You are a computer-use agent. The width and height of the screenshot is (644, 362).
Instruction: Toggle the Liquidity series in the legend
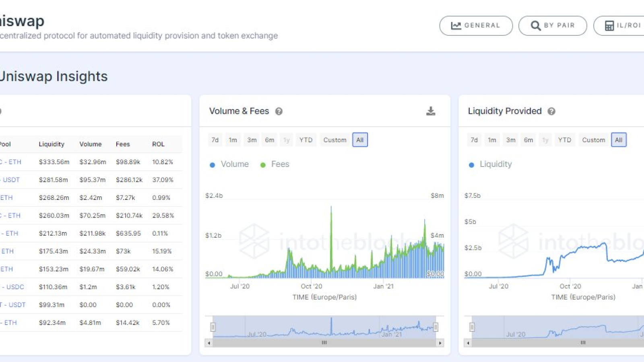tap(490, 164)
